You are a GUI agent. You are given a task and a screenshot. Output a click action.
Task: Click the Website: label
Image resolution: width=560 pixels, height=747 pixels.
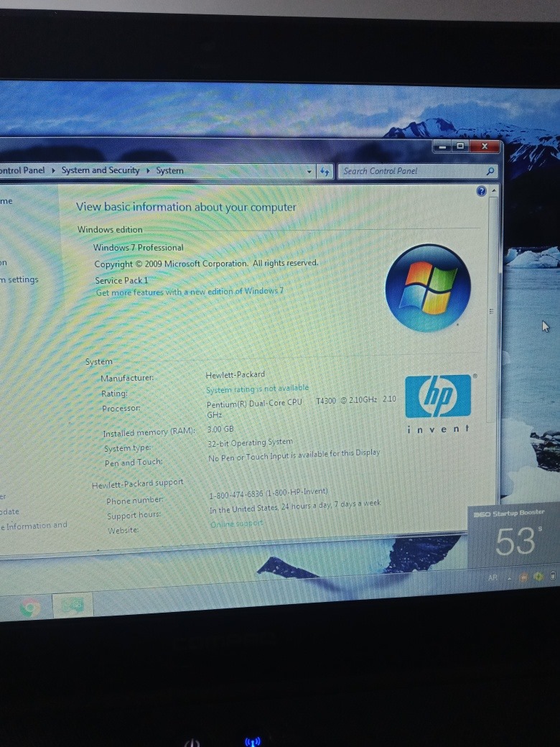(x=123, y=530)
